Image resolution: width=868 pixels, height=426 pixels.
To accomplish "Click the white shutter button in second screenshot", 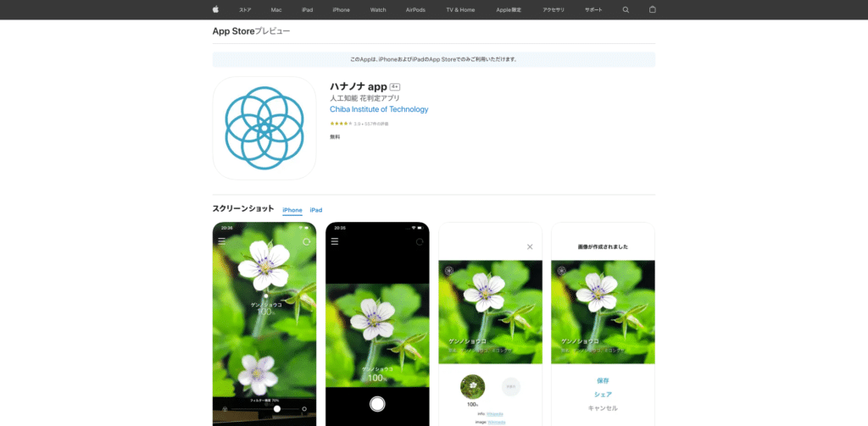I will [377, 404].
